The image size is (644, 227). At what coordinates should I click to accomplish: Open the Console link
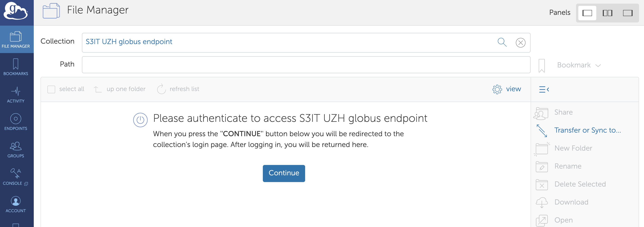(x=16, y=177)
